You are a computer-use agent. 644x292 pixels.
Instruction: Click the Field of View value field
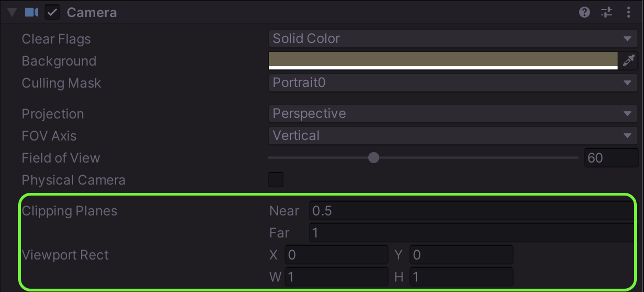tap(610, 158)
